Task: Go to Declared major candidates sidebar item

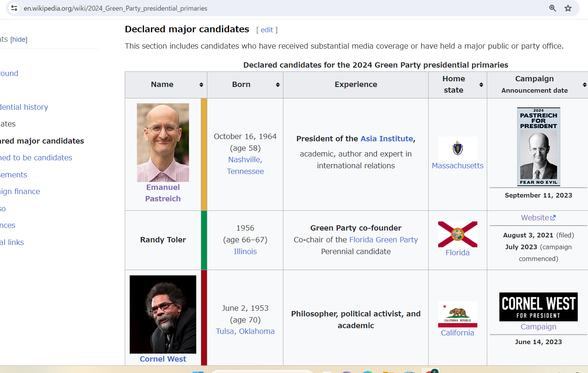Action: [x=42, y=141]
